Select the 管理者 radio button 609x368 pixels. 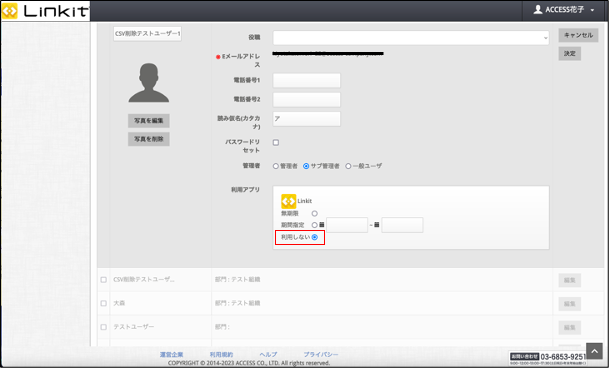click(x=276, y=166)
